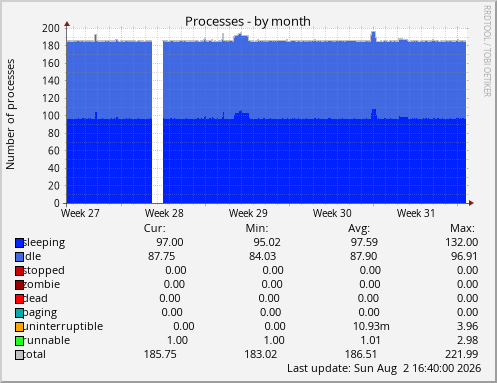Screen dimensions: 497x383
Task: Click idle maximum value 96.91
Action: (x=464, y=256)
